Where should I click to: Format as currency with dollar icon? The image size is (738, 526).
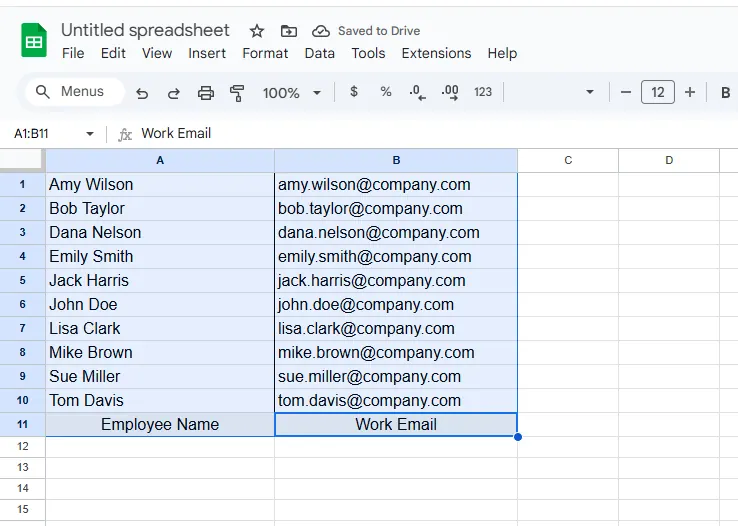pos(354,92)
